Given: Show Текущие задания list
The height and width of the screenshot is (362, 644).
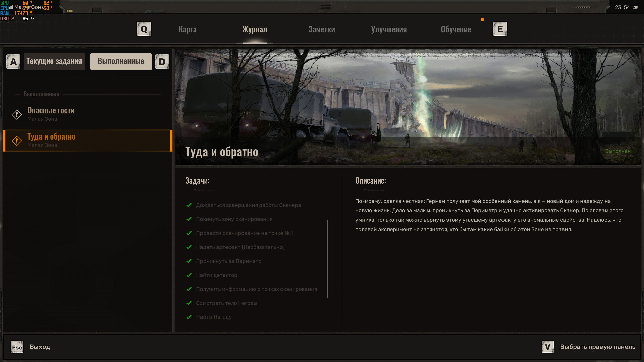Looking at the screenshot, I should 54,62.
